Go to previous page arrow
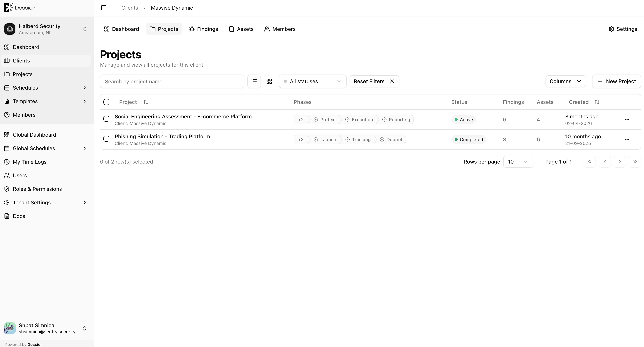Viewport: 644px width, 347px height. [605, 162]
